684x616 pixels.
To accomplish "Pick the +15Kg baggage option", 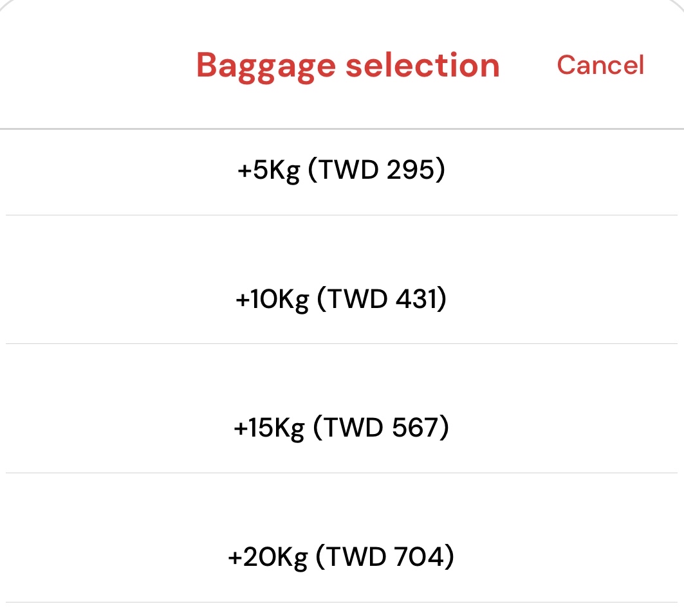I will coord(341,429).
